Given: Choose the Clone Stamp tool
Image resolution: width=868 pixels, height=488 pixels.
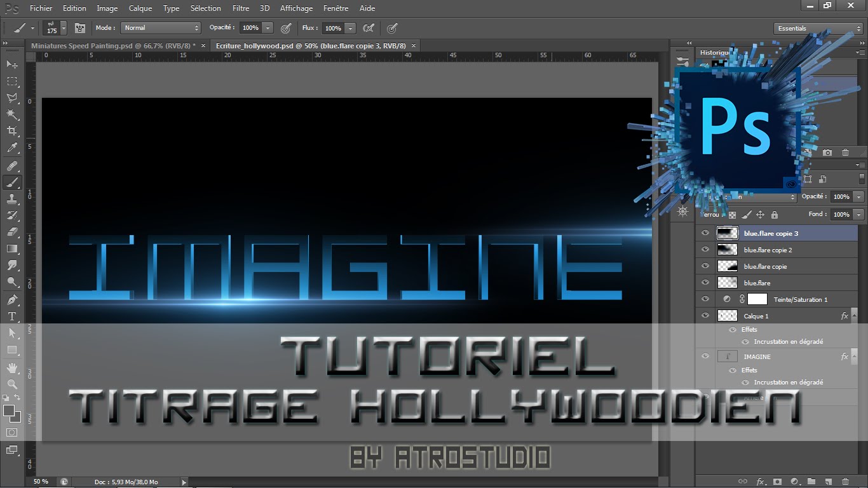Looking at the screenshot, I should coord(12,199).
